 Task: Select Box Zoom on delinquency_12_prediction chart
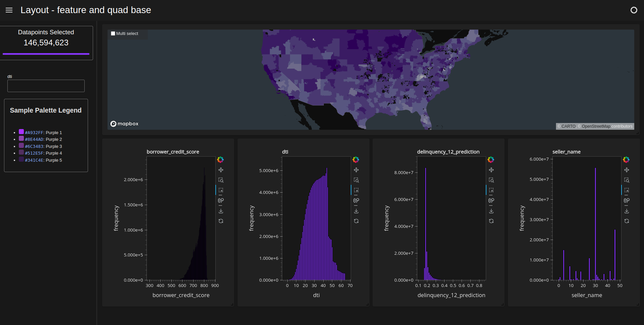click(491, 180)
